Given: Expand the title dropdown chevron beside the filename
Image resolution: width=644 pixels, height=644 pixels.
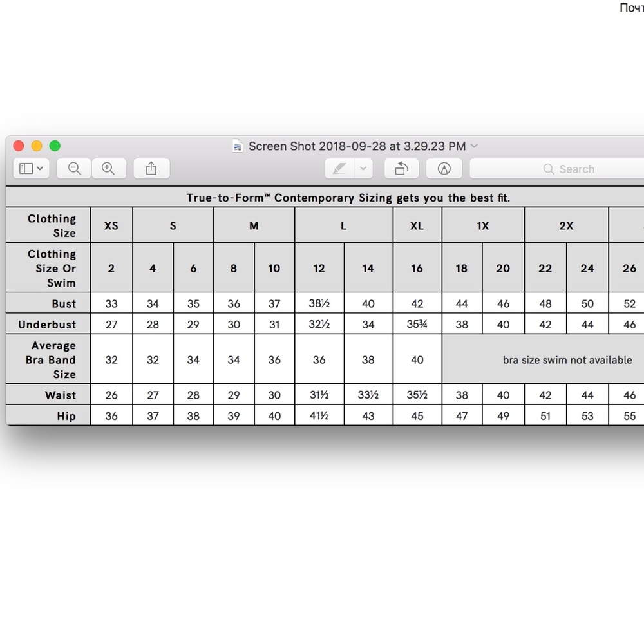Looking at the screenshot, I should [x=475, y=146].
